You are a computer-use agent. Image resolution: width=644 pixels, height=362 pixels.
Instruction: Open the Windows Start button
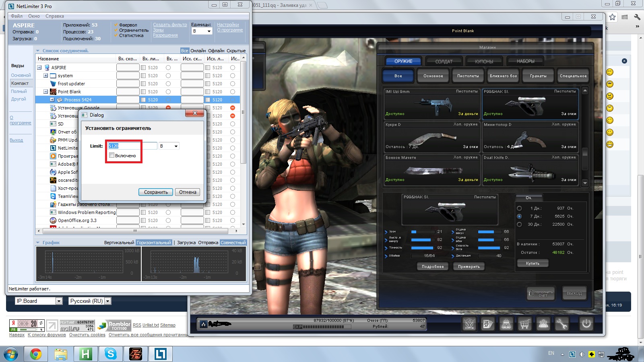pyautogui.click(x=11, y=354)
